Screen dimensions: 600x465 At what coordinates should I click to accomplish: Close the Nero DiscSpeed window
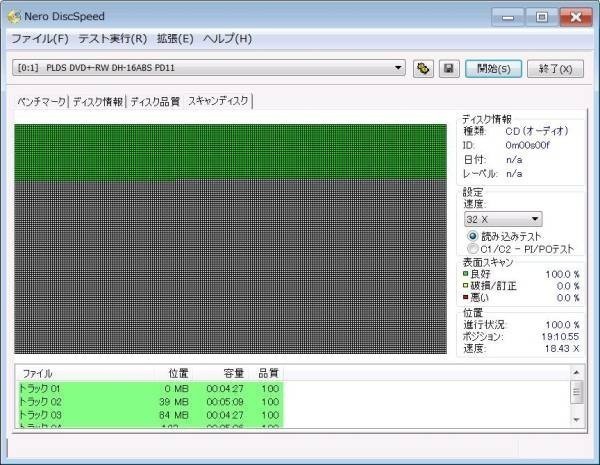point(576,17)
